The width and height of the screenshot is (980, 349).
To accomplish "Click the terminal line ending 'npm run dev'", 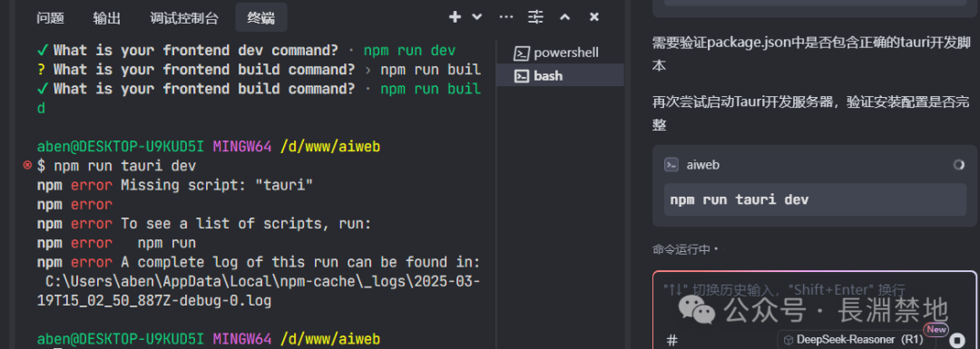I will point(246,51).
